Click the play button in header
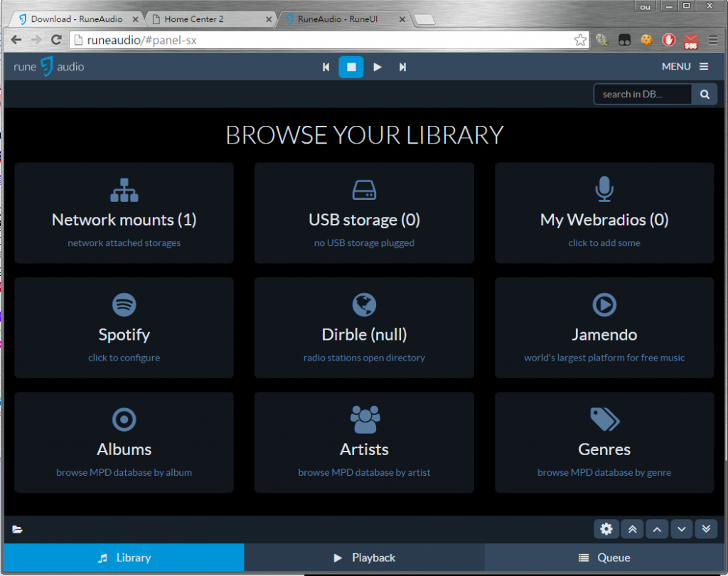 tap(378, 67)
